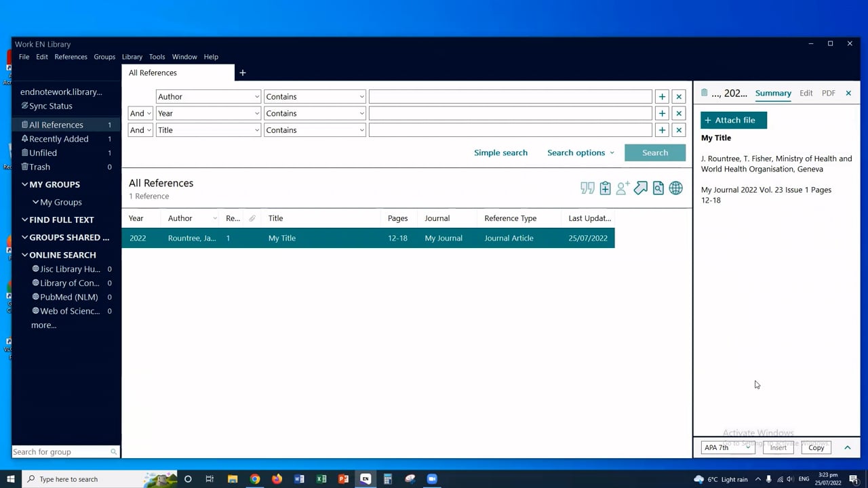Click the EndNote taskbar icon
868x488 pixels.
366,479
